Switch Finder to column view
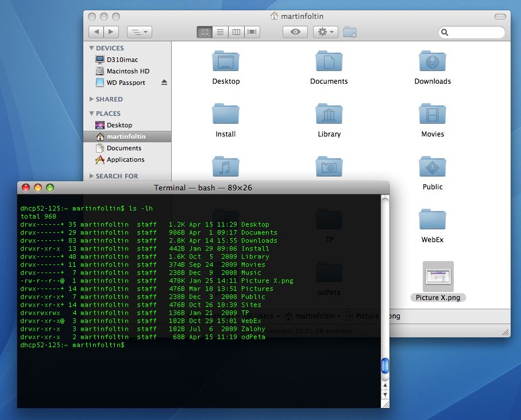This screenshot has height=420, width=521. click(236, 32)
